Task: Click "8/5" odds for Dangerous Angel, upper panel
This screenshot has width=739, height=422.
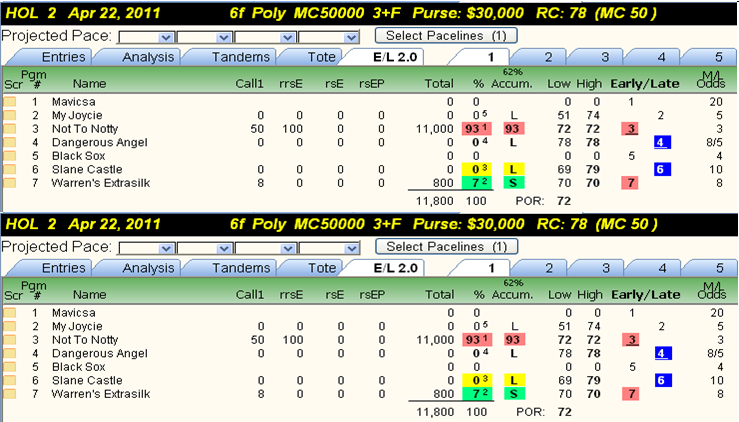Action: (x=714, y=142)
